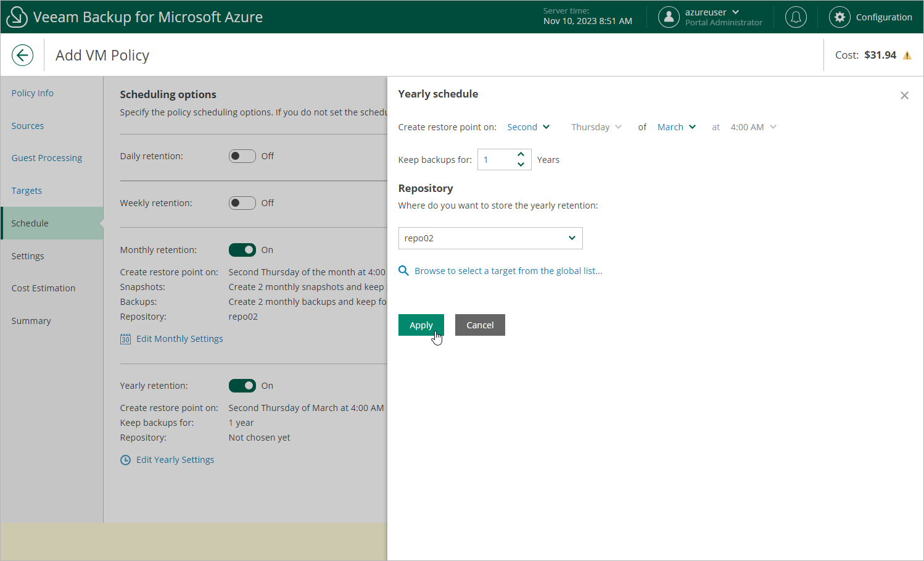This screenshot has height=561, width=924.
Task: Select the Schedule step
Action: (52, 223)
